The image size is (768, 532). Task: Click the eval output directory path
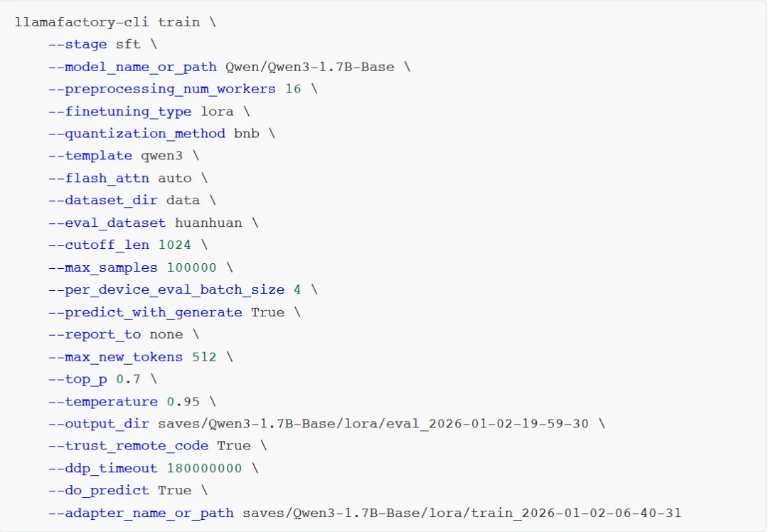[373, 423]
